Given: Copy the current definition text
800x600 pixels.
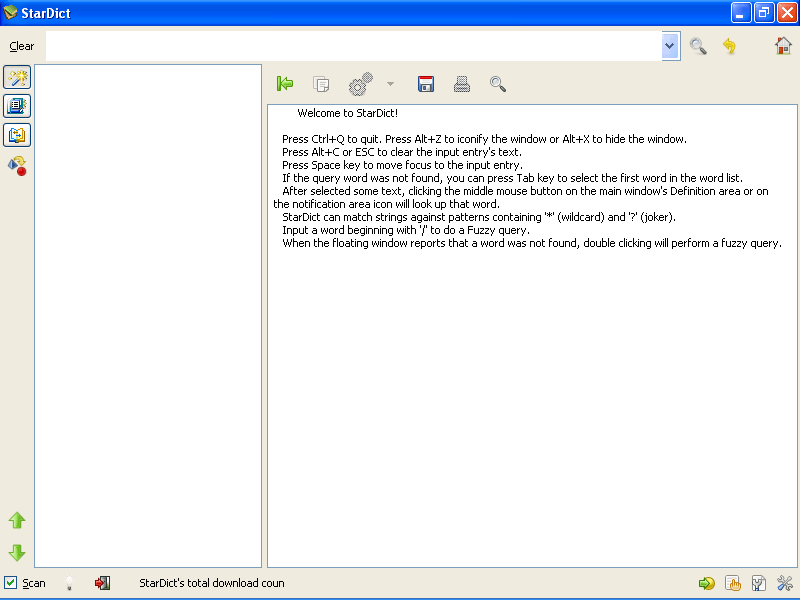Looking at the screenshot, I should pyautogui.click(x=321, y=84).
